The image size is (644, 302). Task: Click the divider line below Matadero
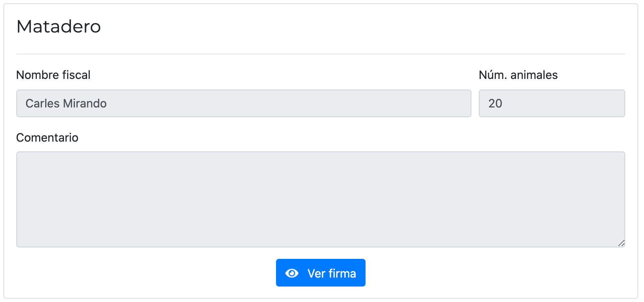point(321,54)
